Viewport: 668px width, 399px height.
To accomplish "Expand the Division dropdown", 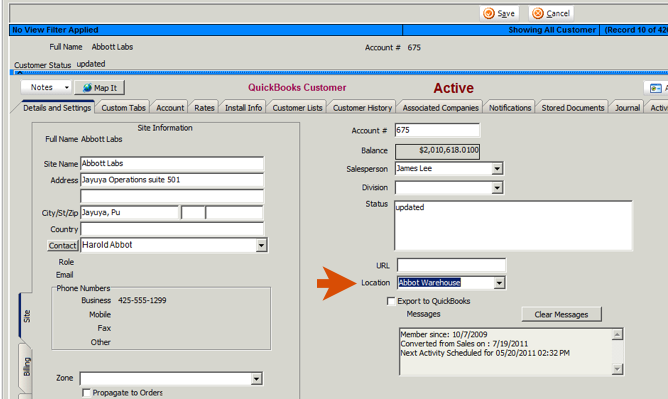I will pos(497,187).
